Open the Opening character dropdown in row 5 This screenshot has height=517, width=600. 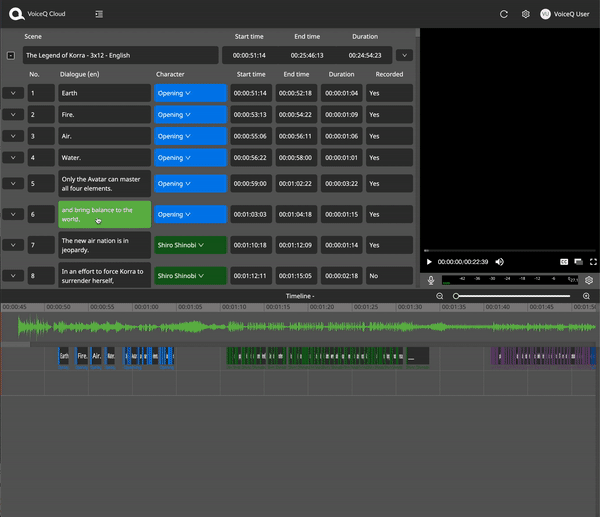pos(190,183)
